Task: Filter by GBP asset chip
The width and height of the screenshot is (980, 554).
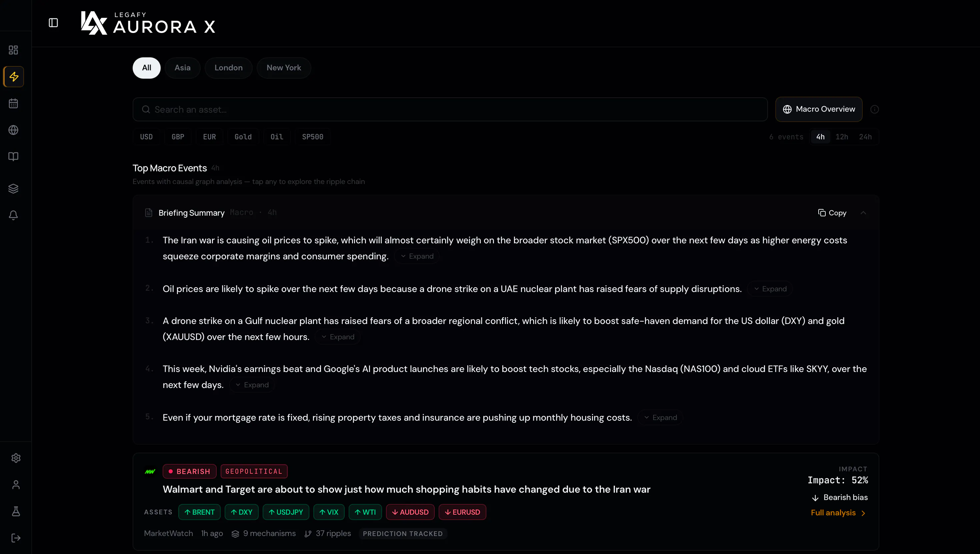Action: [178, 137]
